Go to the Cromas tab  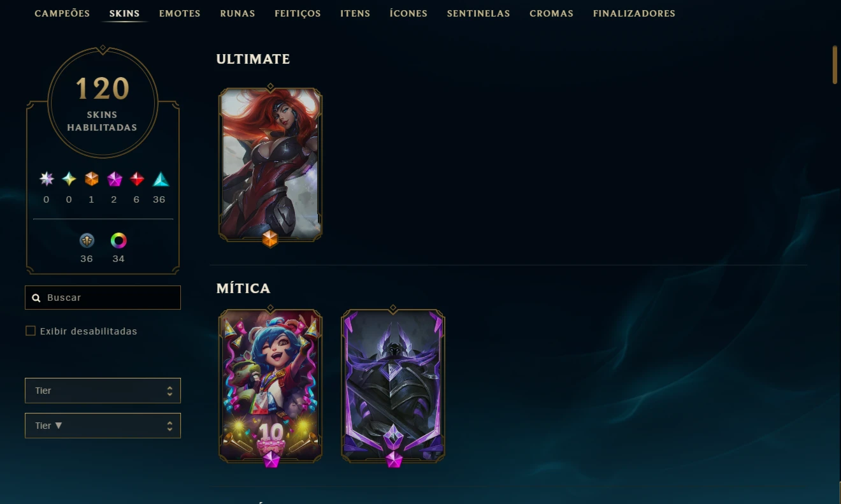pos(551,13)
